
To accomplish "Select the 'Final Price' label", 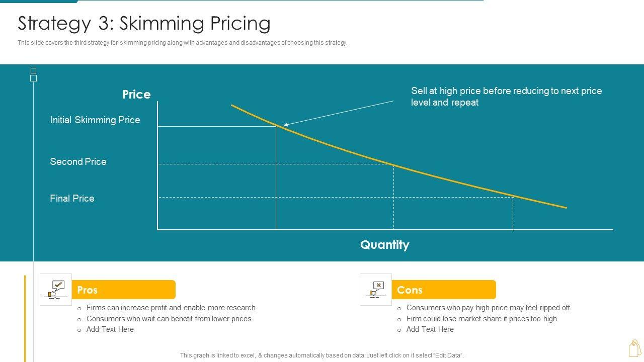I will (x=72, y=199).
